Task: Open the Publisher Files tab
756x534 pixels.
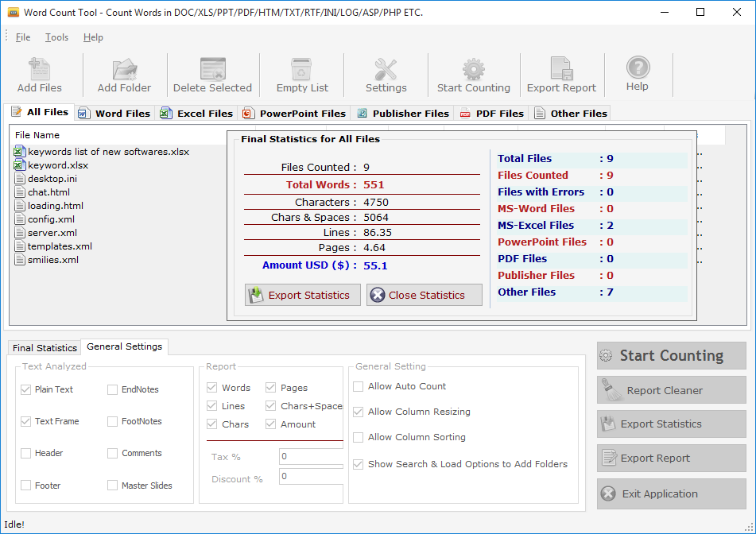Action: point(402,114)
